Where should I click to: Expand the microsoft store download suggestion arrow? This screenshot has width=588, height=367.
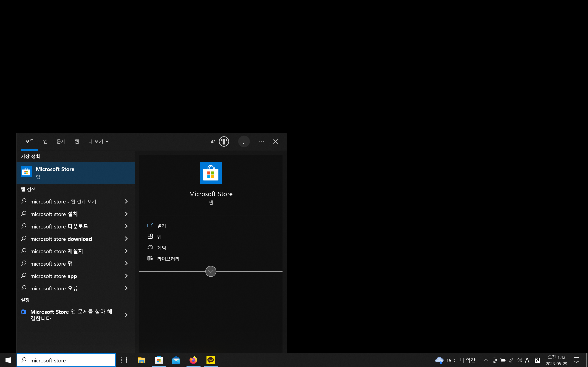(x=126, y=239)
